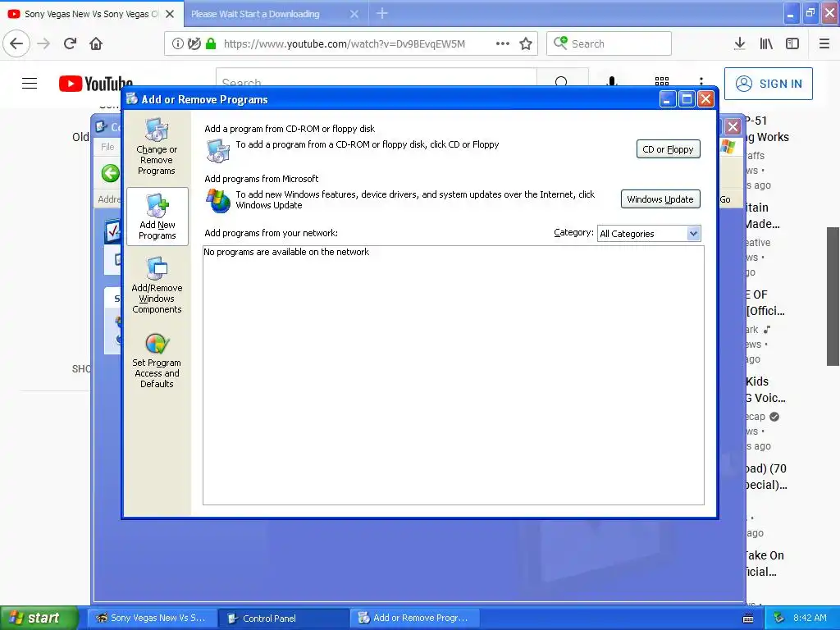Screen dimensions: 840x630
Task: Switch to Sony Vegas Firefox taskbar button
Action: 152,618
